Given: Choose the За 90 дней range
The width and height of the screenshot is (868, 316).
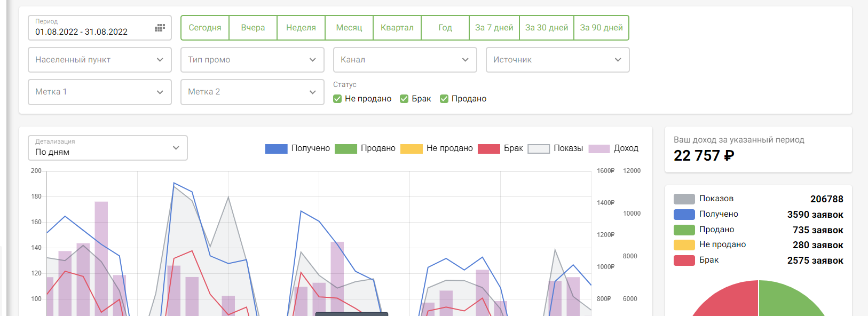Looking at the screenshot, I should point(602,28).
